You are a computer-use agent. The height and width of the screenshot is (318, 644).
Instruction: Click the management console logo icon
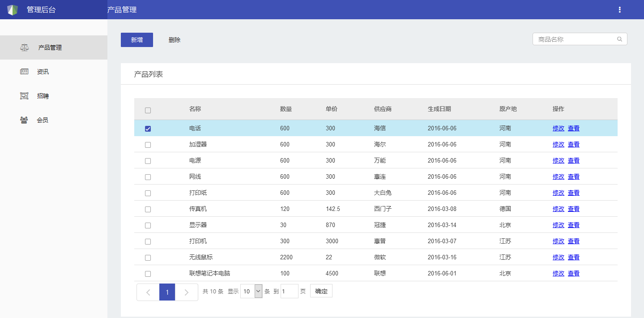(12, 10)
